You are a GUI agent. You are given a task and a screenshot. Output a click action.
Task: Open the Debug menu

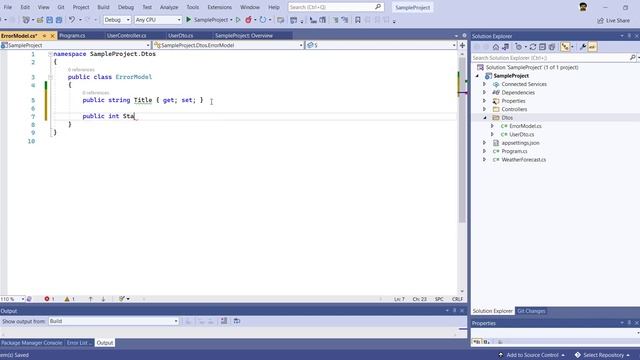coord(126,7)
